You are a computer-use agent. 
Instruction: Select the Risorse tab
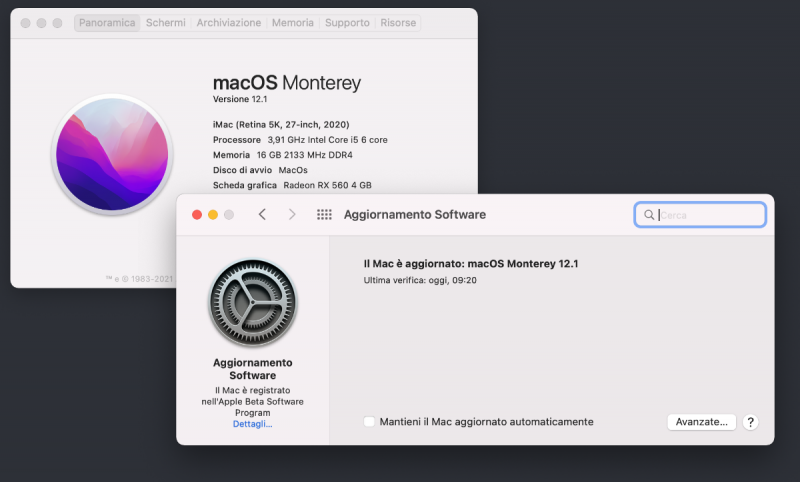398,23
